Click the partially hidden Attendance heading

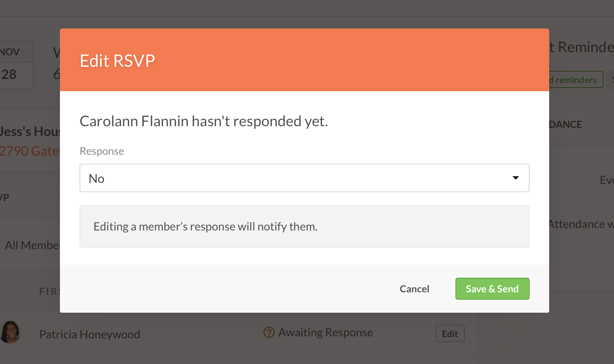click(x=565, y=124)
